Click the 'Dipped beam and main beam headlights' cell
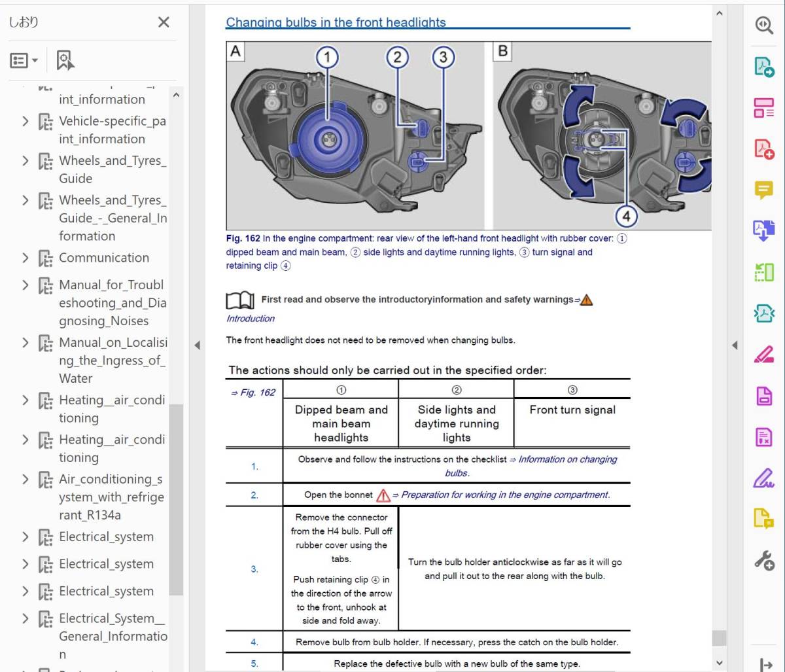Image resolution: width=785 pixels, height=672 pixels. tap(341, 423)
